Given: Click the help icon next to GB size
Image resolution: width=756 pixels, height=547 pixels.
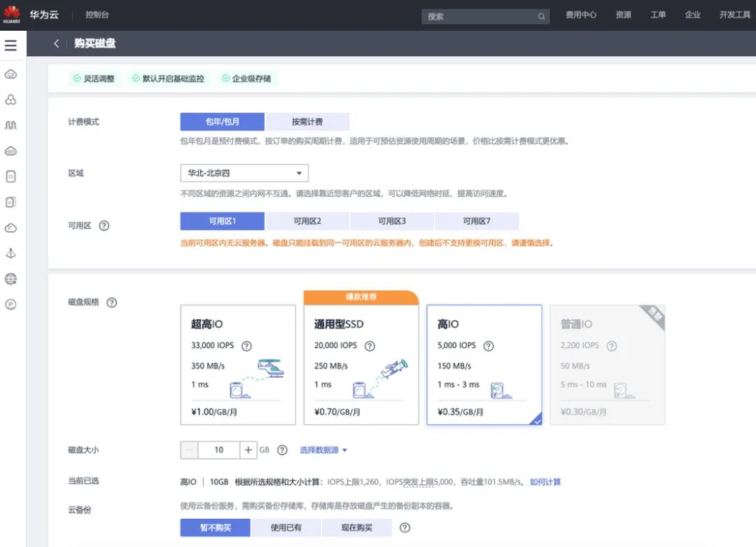Looking at the screenshot, I should click(x=282, y=450).
